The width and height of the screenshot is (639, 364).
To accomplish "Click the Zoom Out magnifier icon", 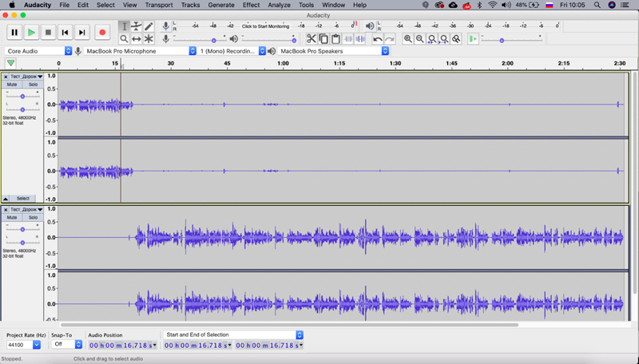I will click(x=420, y=38).
